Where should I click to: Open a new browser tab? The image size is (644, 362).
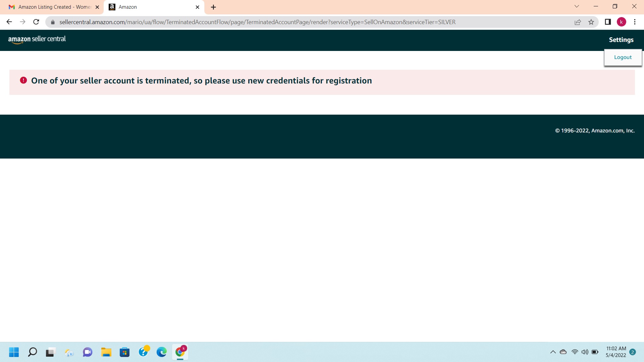click(213, 7)
